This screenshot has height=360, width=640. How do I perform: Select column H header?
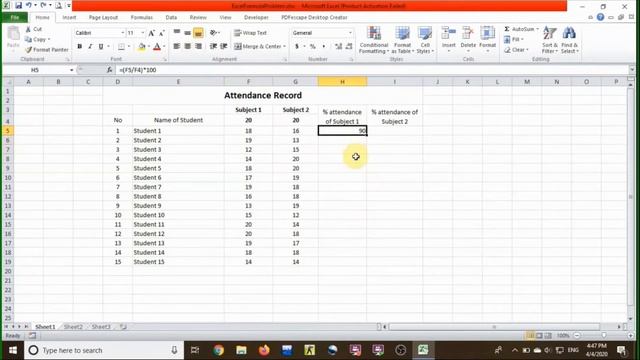click(342, 82)
